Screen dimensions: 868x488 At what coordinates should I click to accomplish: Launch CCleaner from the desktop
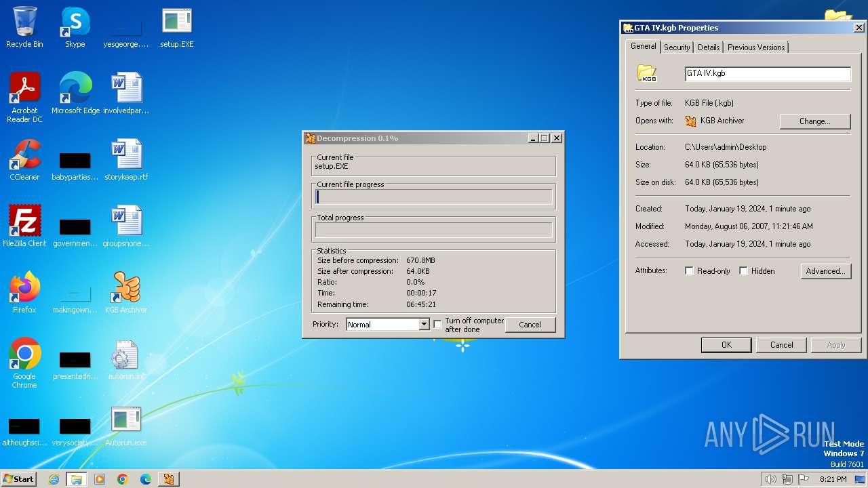pos(24,160)
